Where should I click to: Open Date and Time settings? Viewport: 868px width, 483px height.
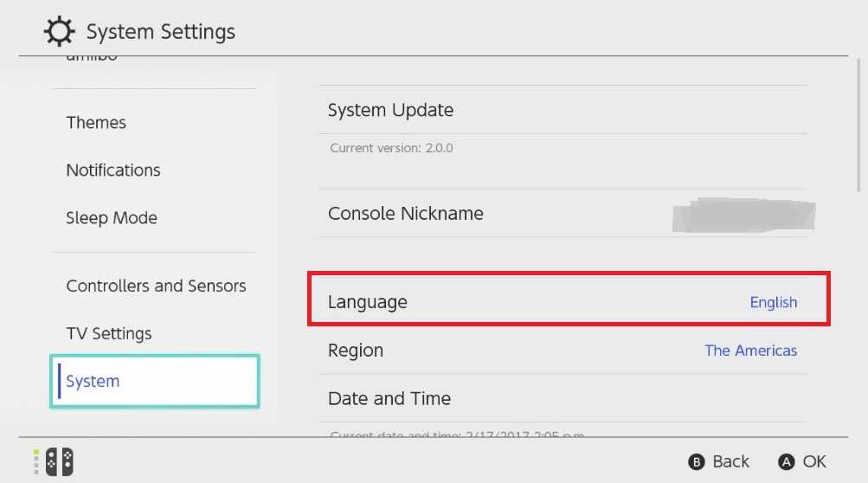[x=389, y=398]
